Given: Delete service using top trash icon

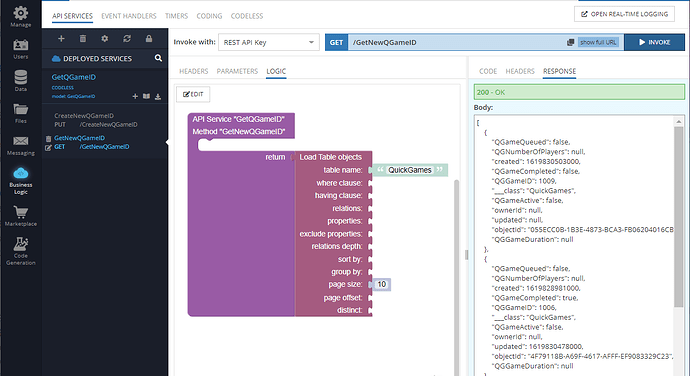Looking at the screenshot, I should [x=83, y=39].
